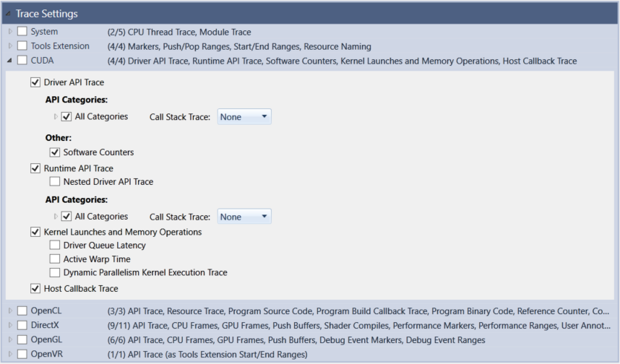
Task: Click the 'Call Stack Trace:' label for Driver API
Action: tap(180, 117)
